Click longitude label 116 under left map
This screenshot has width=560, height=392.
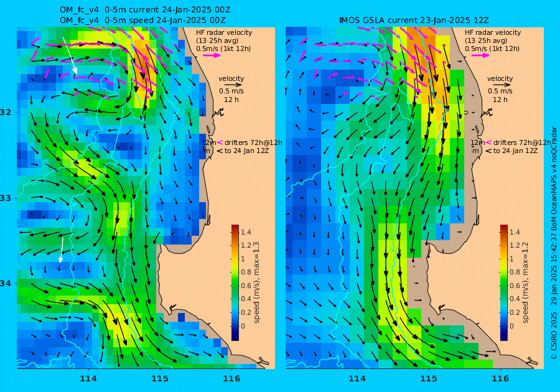pos(231,378)
